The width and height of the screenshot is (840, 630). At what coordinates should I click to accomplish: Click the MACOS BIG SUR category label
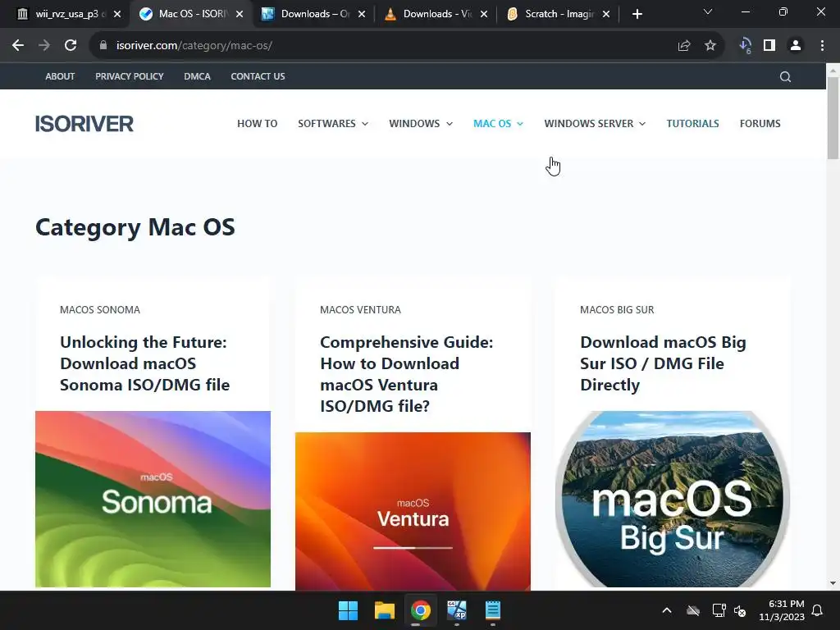[x=617, y=309]
